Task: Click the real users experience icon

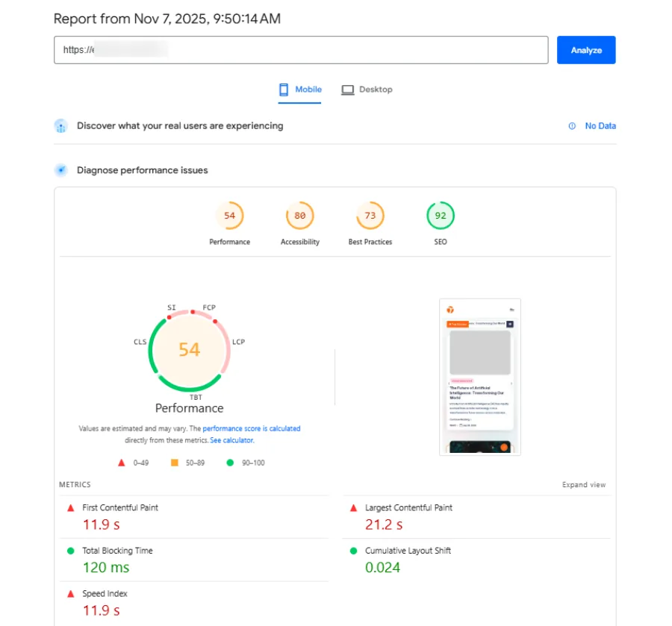Action: 60,126
